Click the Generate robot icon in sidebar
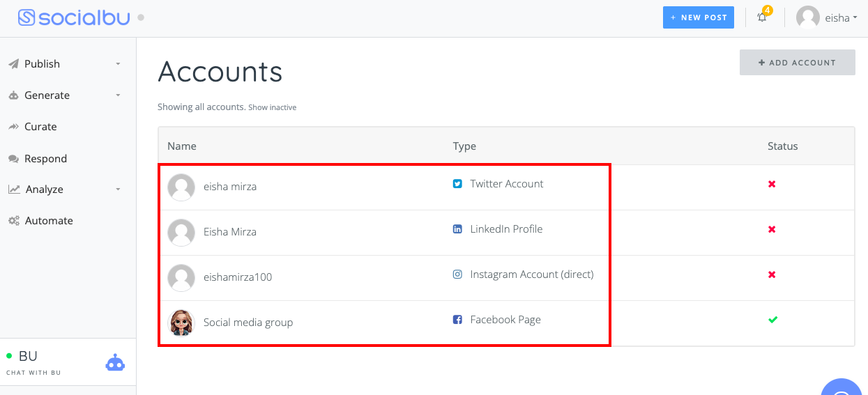 [x=13, y=95]
